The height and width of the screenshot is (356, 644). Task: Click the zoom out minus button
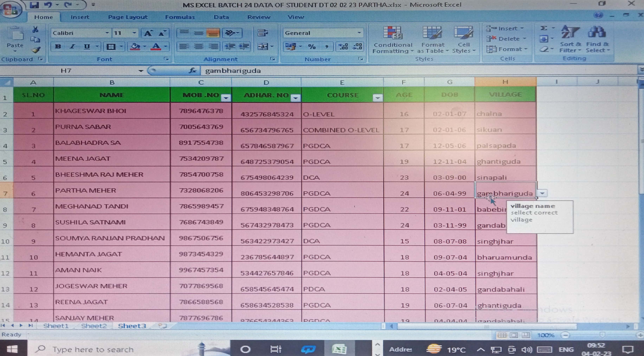tap(566, 335)
